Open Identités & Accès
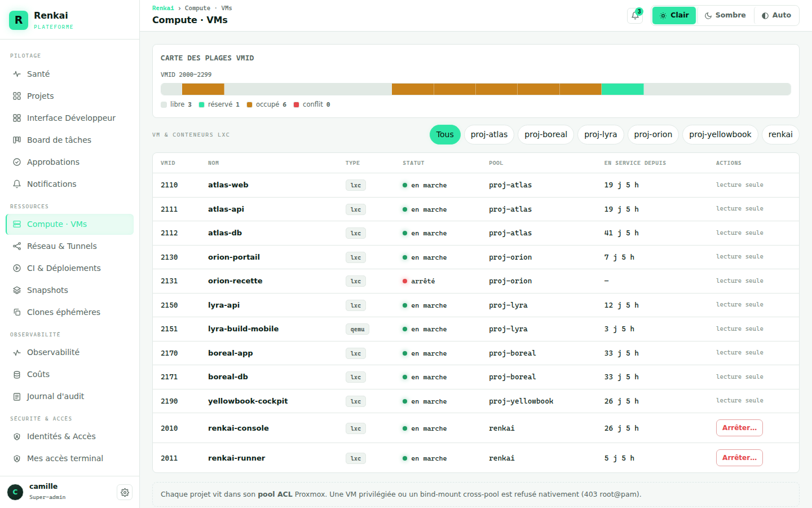 point(70,436)
